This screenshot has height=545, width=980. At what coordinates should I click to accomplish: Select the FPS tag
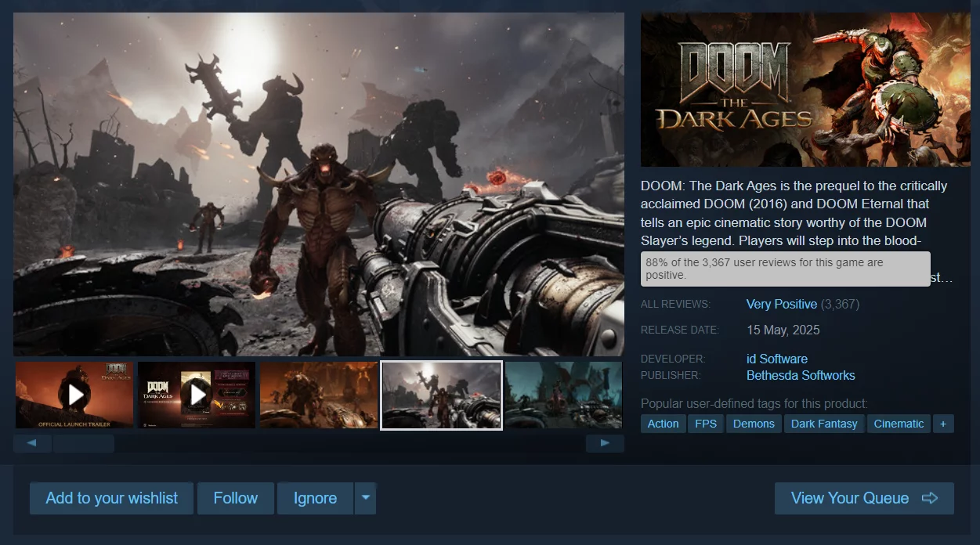click(706, 424)
